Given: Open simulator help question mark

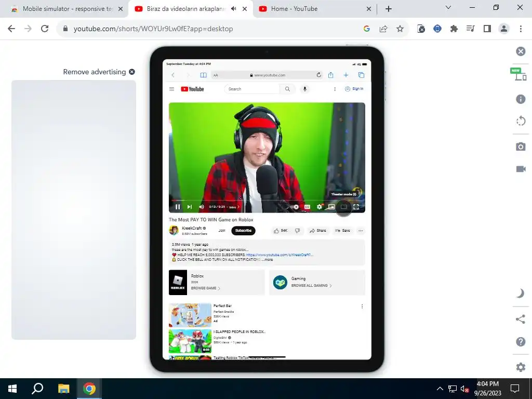Looking at the screenshot, I should (521, 342).
